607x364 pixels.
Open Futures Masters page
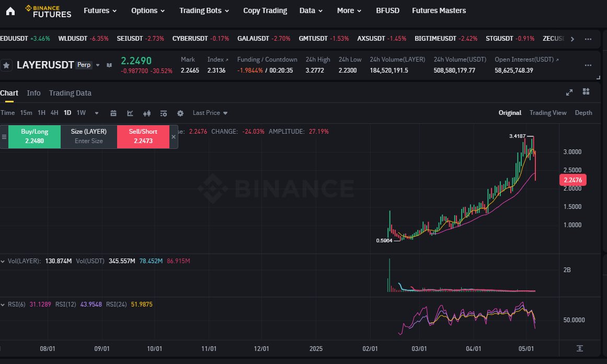pyautogui.click(x=439, y=11)
